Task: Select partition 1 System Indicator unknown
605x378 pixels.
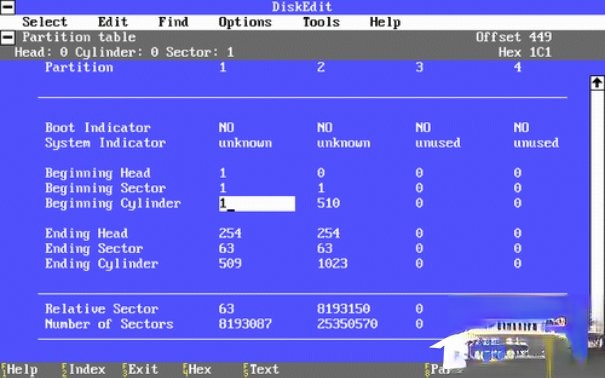Action: click(245, 143)
